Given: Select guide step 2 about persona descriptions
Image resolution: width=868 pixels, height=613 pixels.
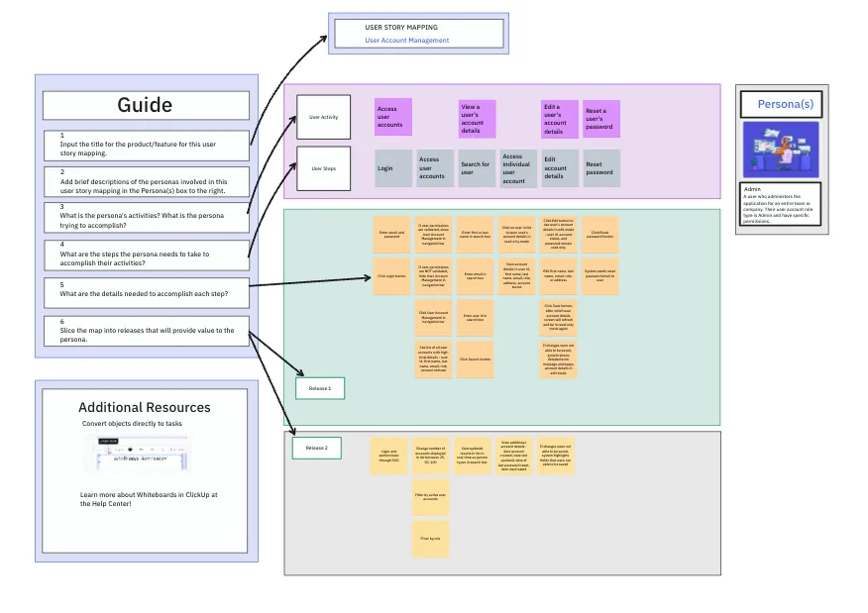Looking at the screenshot, I should [x=146, y=182].
